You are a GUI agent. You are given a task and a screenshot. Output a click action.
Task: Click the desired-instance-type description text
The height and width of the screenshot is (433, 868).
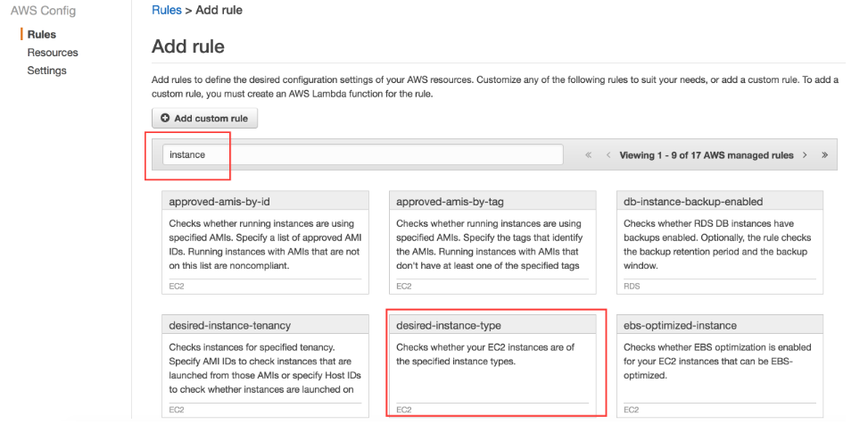[x=485, y=354]
